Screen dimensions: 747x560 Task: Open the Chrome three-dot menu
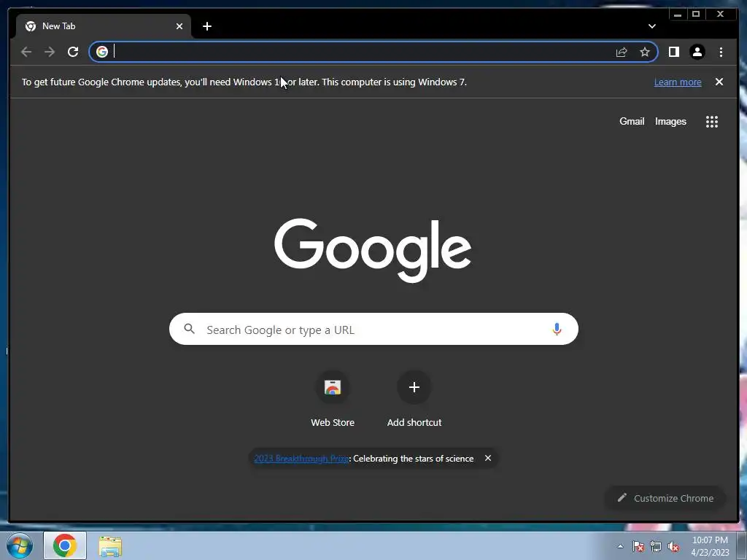pyautogui.click(x=721, y=52)
